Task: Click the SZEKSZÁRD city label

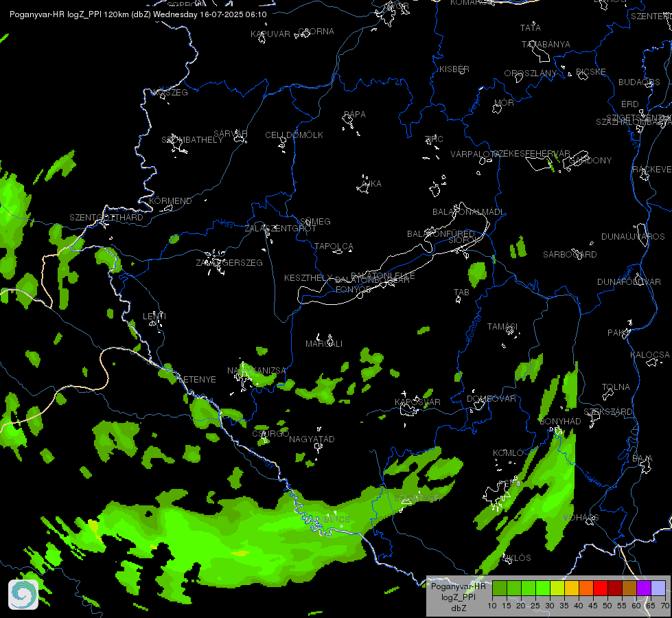Action: click(x=608, y=412)
